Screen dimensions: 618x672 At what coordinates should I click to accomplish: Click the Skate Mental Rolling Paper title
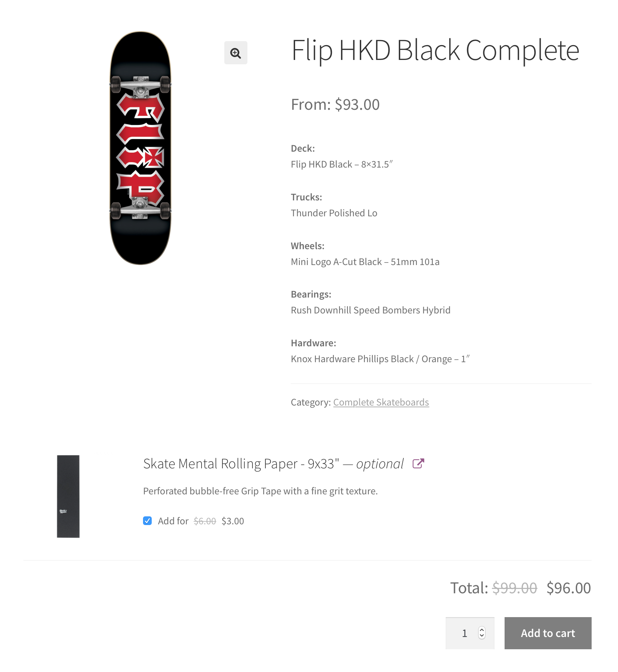pyautogui.click(x=241, y=464)
